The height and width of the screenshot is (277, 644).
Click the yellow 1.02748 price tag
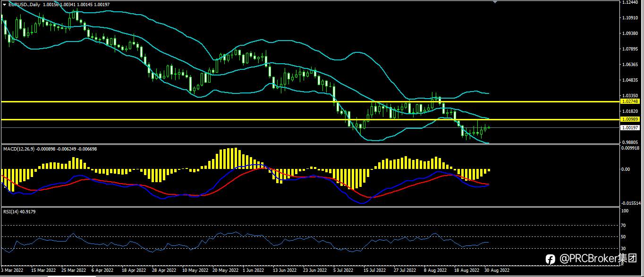click(630, 101)
